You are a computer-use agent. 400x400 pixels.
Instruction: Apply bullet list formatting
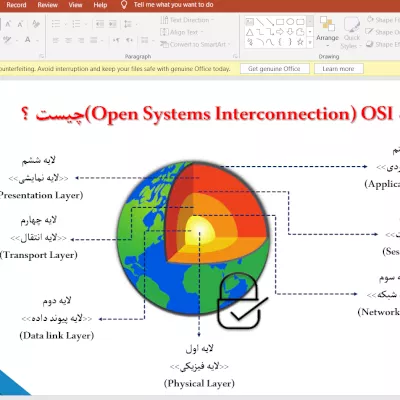coord(56,24)
